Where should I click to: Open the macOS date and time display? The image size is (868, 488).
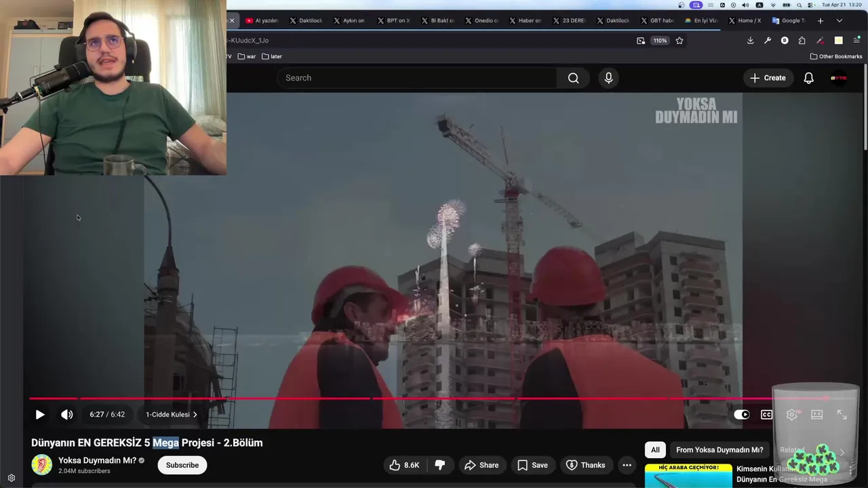pos(842,5)
